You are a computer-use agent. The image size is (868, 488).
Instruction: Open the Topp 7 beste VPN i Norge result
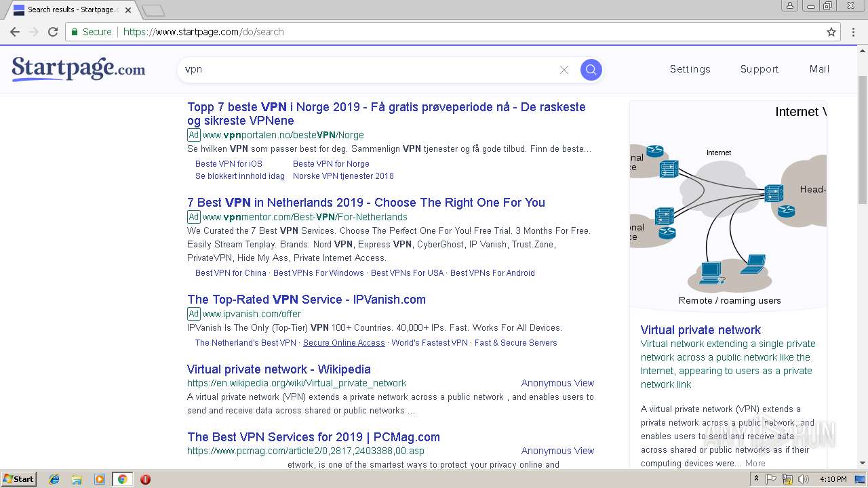point(386,114)
